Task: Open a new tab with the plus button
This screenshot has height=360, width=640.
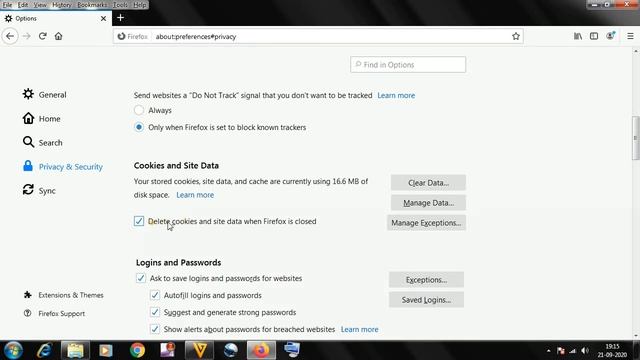Action: click(120, 18)
